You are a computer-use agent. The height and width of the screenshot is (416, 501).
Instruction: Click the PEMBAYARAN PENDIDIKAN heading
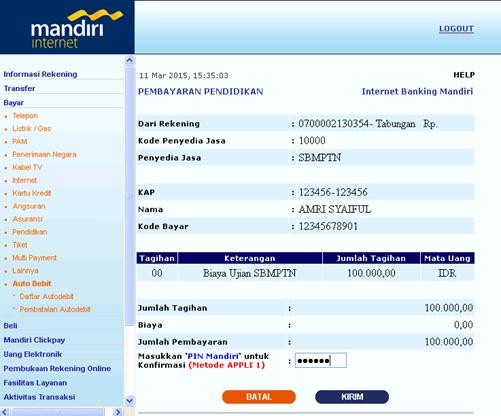click(201, 92)
